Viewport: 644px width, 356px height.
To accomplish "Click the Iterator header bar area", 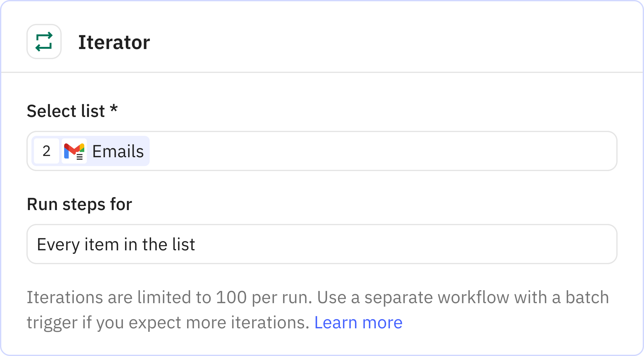I will [x=377, y=42].
